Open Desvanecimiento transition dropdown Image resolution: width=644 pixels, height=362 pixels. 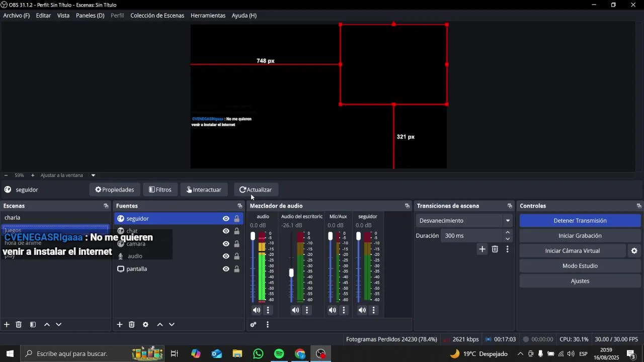coord(464,221)
